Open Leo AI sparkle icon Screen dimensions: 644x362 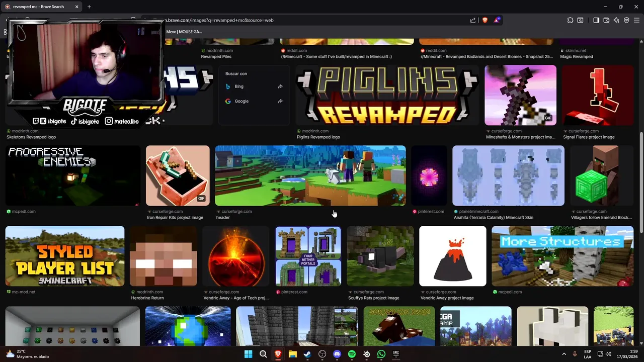616,20
